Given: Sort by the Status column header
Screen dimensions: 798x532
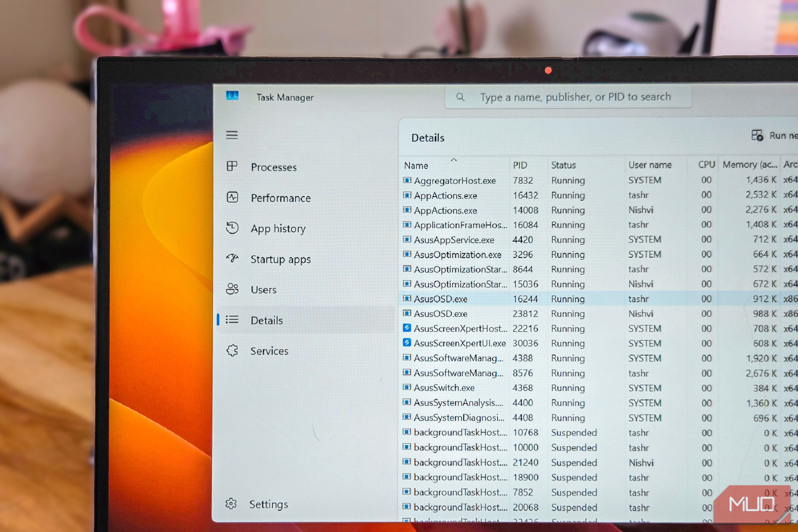Looking at the screenshot, I should pyautogui.click(x=586, y=165).
